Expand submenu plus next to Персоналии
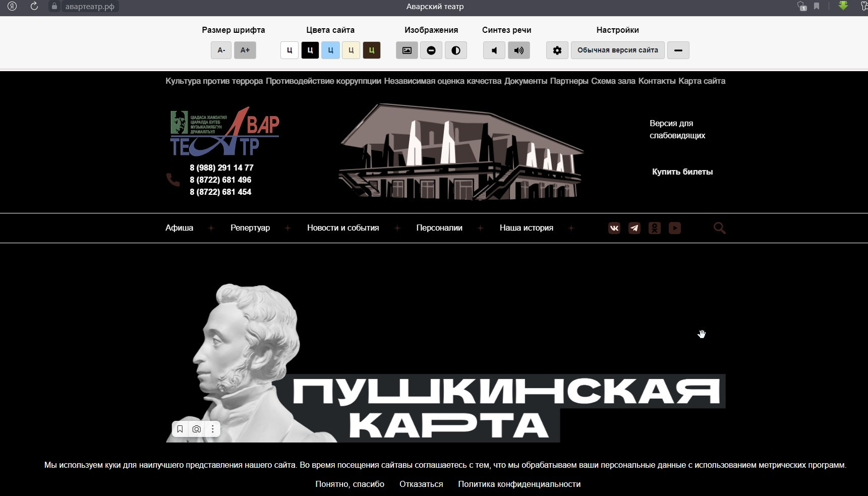The width and height of the screenshot is (868, 496). [x=480, y=228]
